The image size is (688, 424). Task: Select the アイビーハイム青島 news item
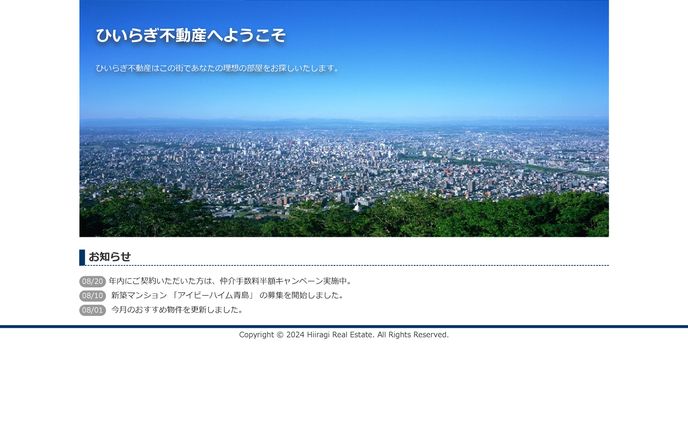point(227,295)
